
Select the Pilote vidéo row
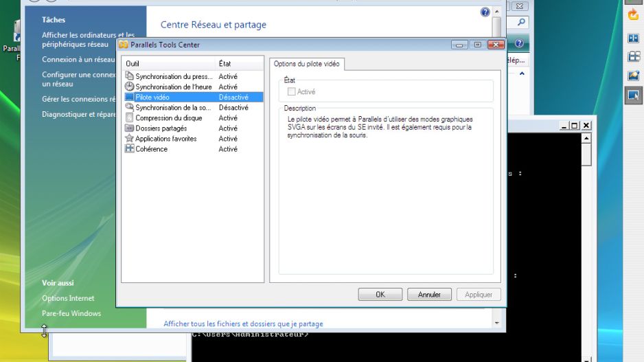tap(193, 97)
